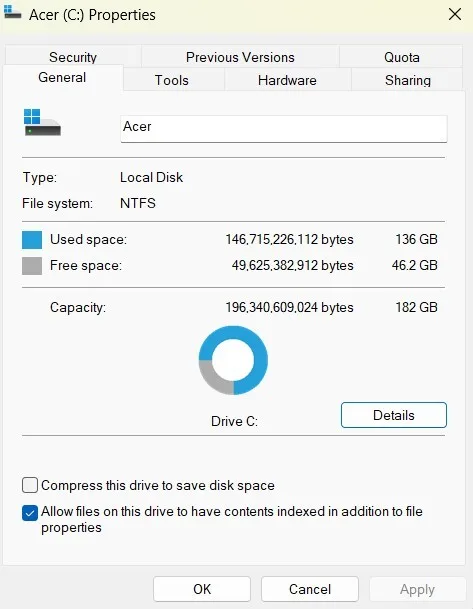Switch to the Security tab
This screenshot has height=609, width=473.
[73, 57]
